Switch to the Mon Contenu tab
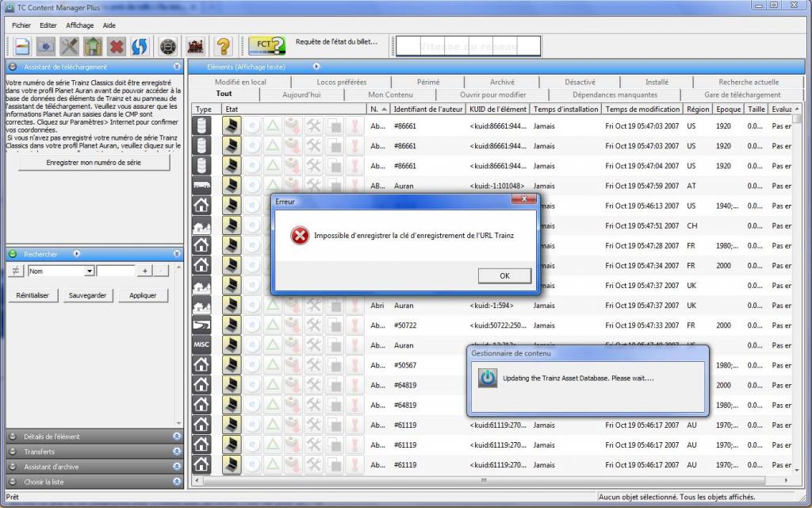The width and height of the screenshot is (812, 508). point(390,95)
